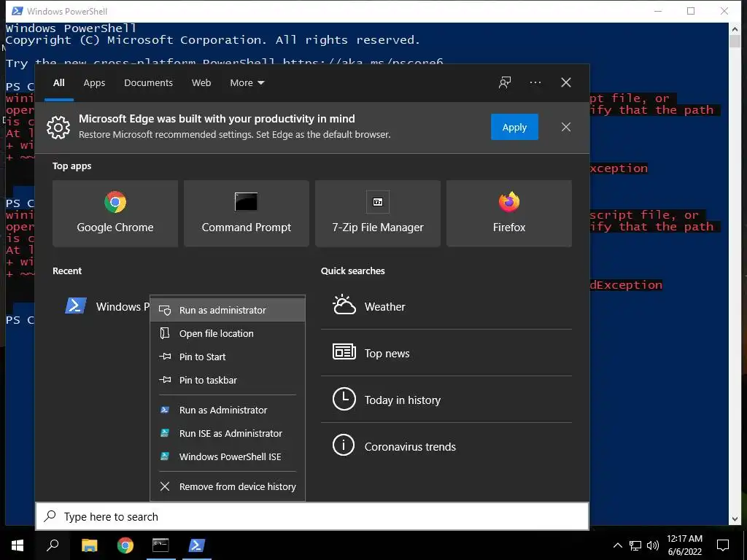The width and height of the screenshot is (747, 560).
Task: Choose the PowerShell task Run as Administrator
Action: tap(228, 410)
